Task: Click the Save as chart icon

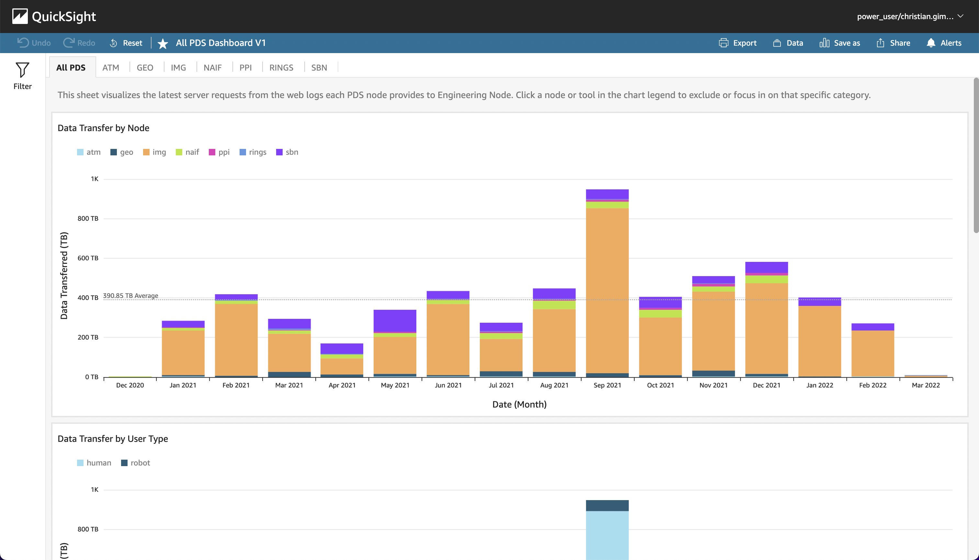Action: click(x=824, y=43)
